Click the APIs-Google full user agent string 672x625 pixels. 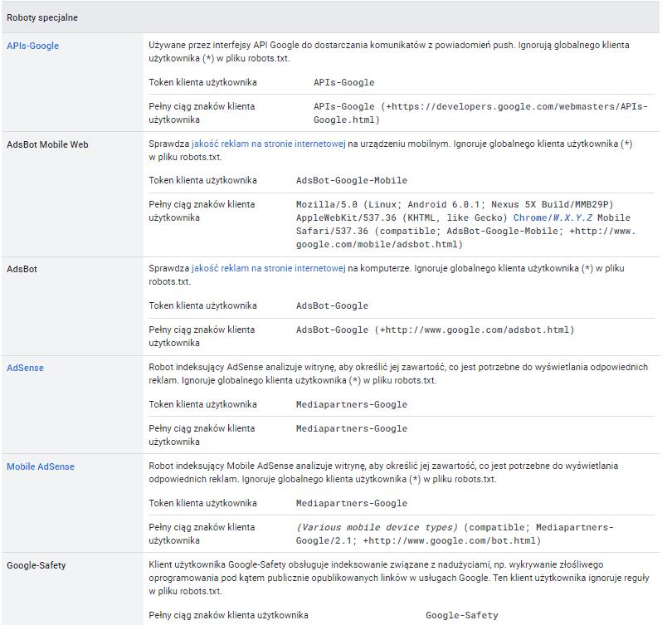point(480,113)
